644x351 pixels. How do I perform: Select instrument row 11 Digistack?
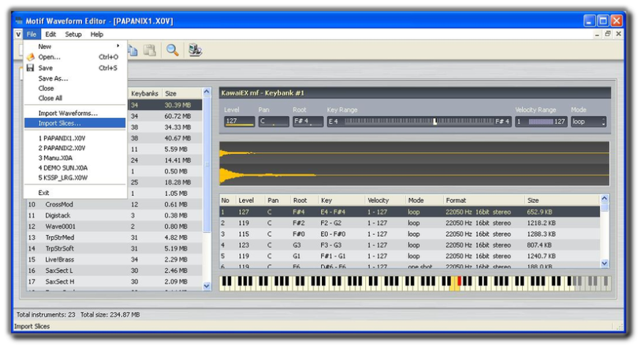[114, 215]
